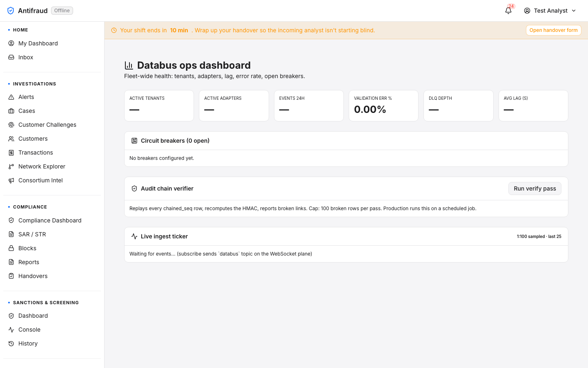Click the Open handover form button
The image size is (588, 368).
pos(553,30)
